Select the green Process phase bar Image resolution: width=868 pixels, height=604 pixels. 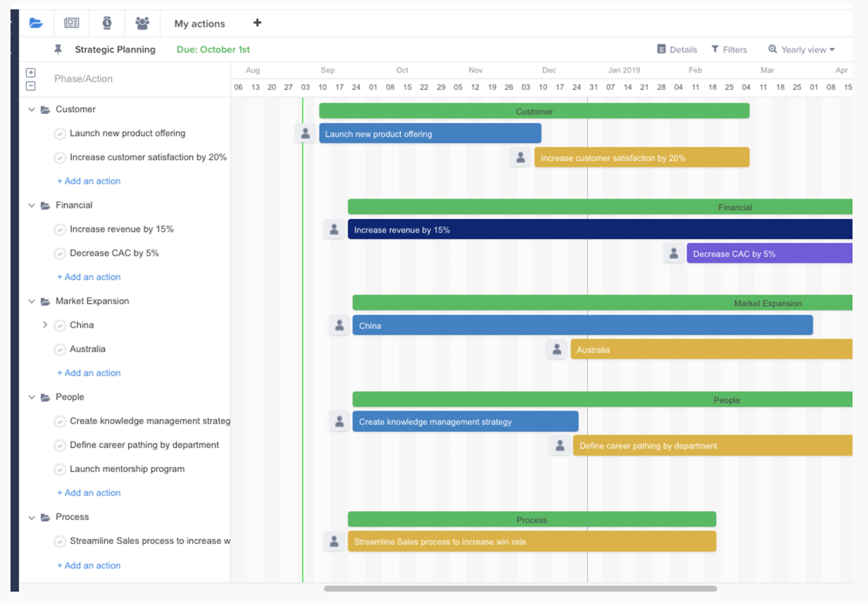click(532, 520)
